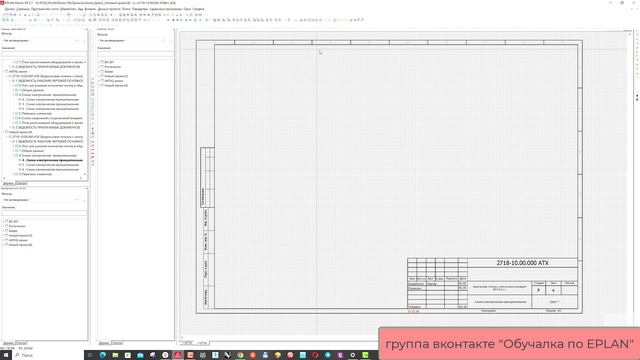This screenshot has width=640, height=360.
Task: Switch top-left navigator to Дерево tab
Action: click(8, 184)
